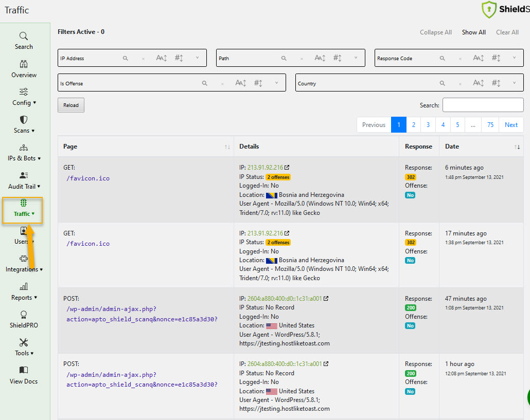Open the Tools wrench icon
This screenshot has width=530, height=420.
click(23, 342)
